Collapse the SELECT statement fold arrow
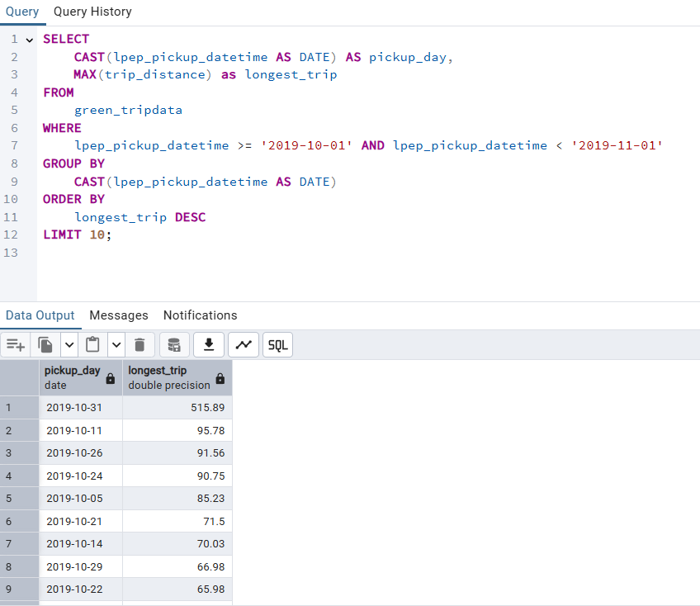 click(30, 40)
